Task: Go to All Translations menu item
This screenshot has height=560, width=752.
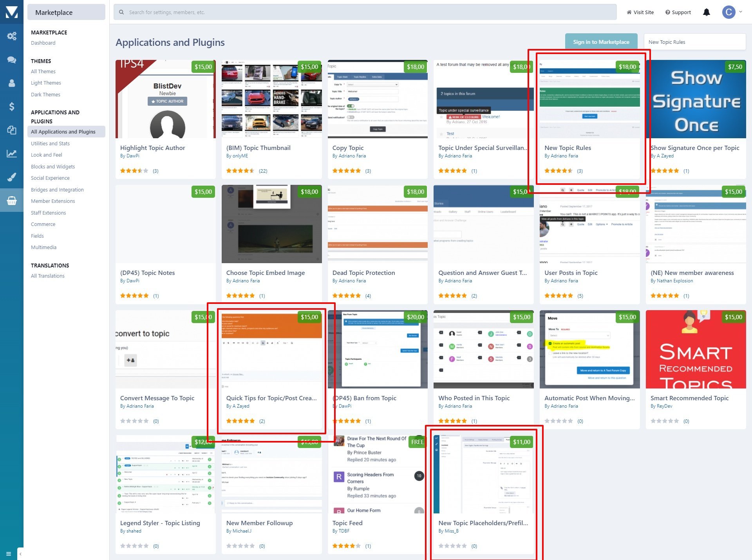Action: click(48, 276)
